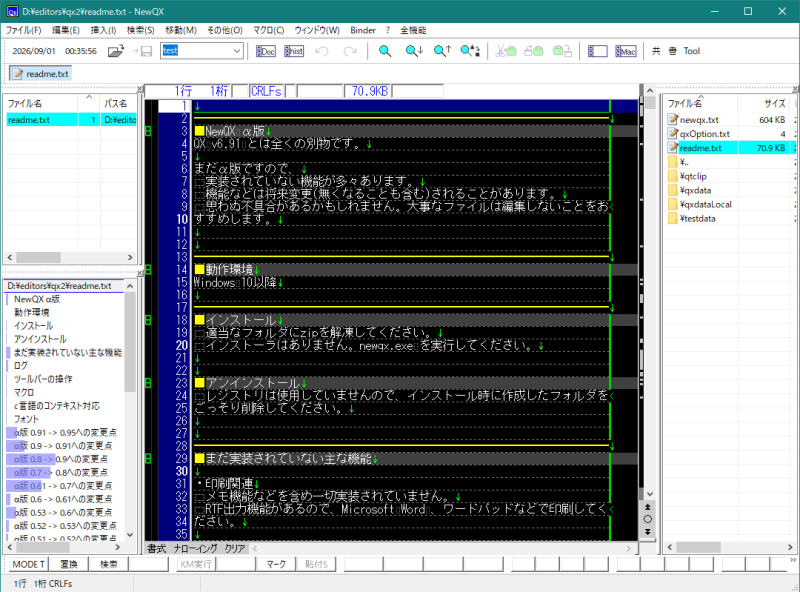Click the Tool toolbar button

691,51
